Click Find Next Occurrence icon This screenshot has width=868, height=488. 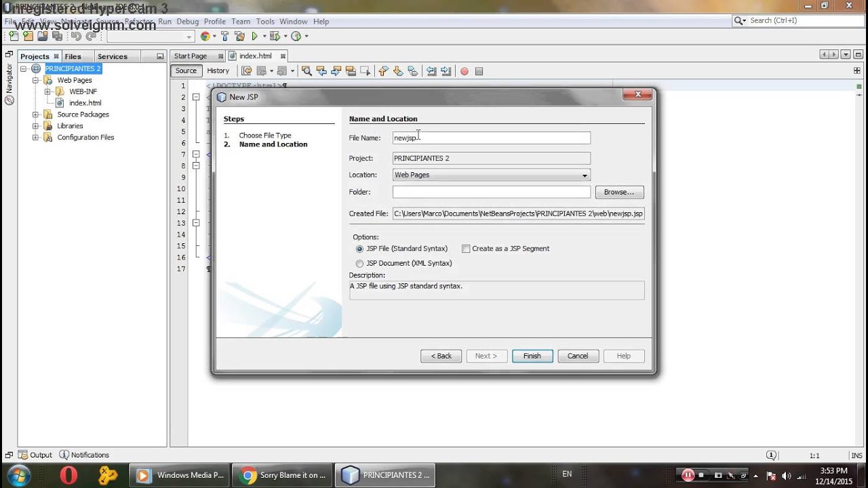point(336,70)
